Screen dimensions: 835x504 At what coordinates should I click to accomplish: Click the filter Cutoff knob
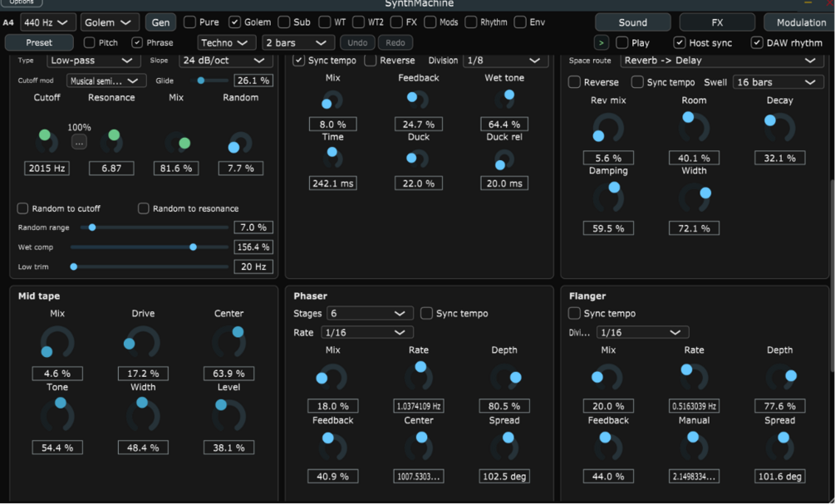click(x=47, y=141)
